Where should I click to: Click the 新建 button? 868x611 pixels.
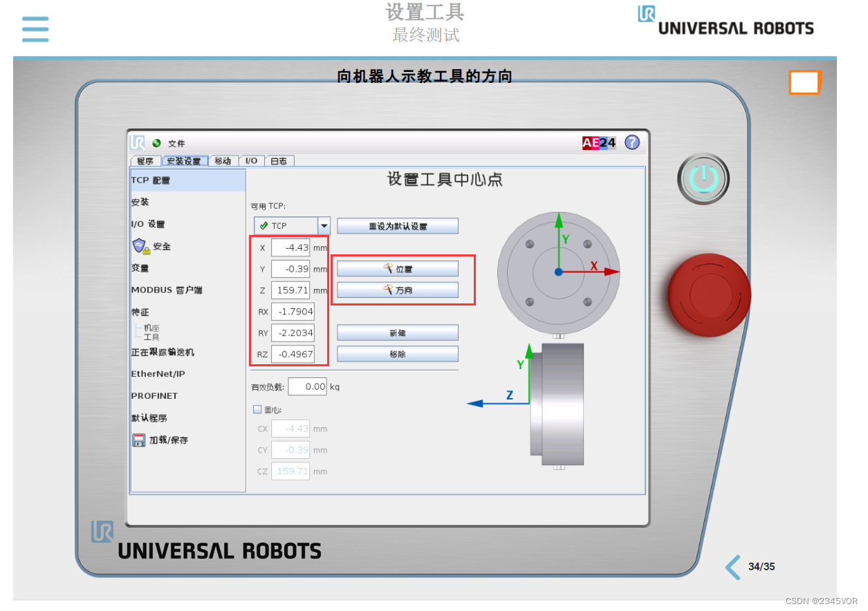click(x=398, y=333)
